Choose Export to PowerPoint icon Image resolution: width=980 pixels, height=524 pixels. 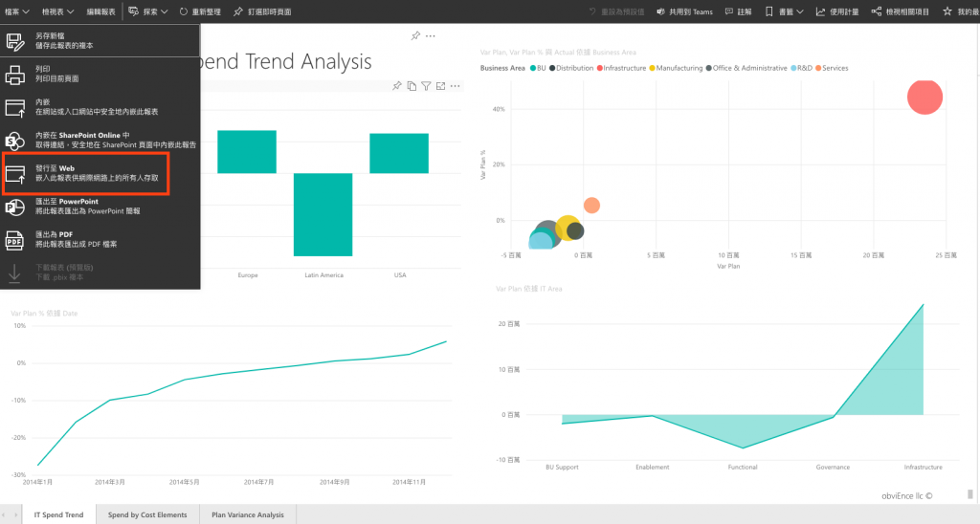coord(15,207)
